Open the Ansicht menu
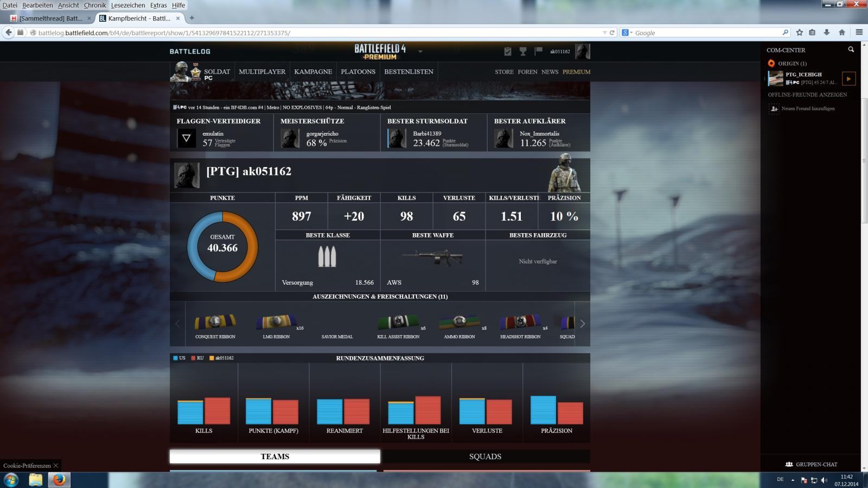 point(68,5)
